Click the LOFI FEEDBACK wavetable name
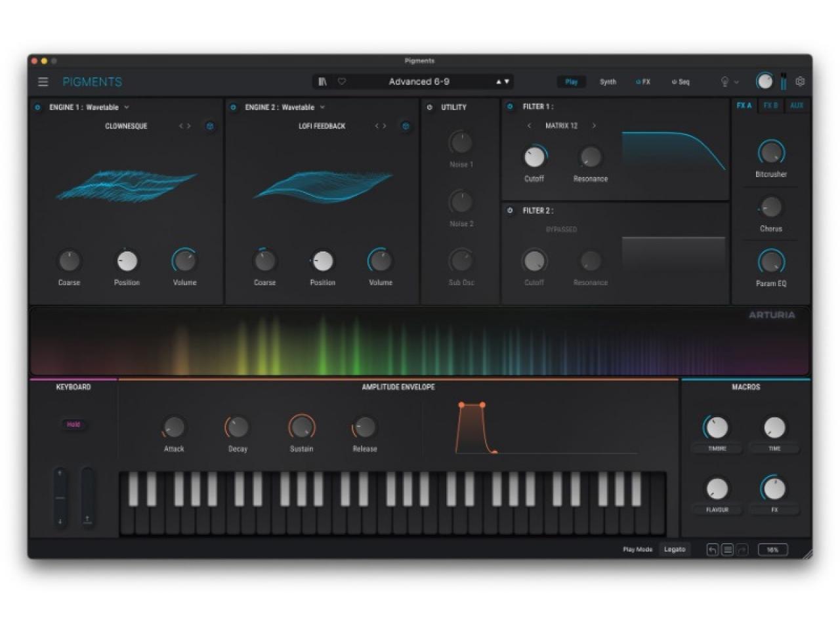 pos(322,126)
